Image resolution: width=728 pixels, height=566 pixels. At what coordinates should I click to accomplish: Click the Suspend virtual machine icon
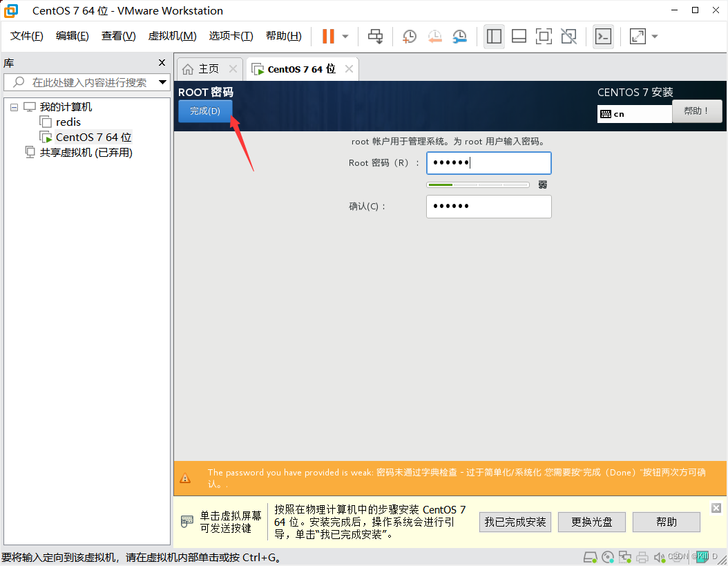328,37
